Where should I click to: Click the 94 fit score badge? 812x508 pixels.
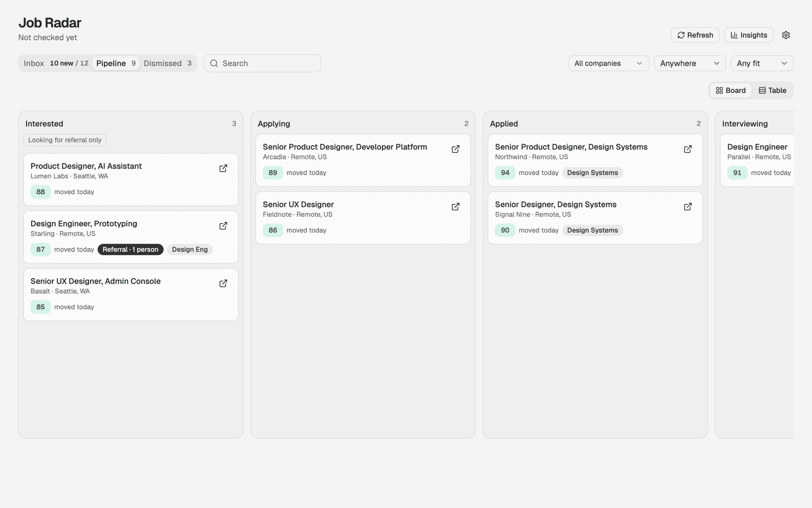click(505, 172)
